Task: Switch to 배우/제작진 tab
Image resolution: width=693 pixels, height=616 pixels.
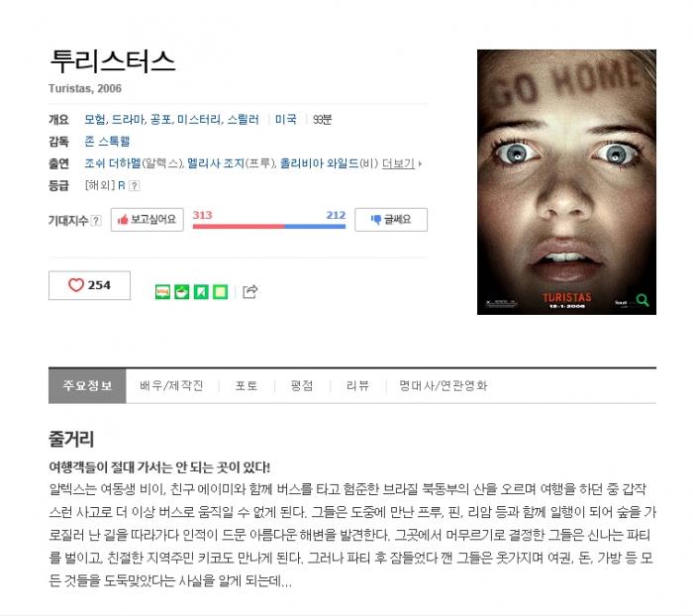Action: pos(171,385)
